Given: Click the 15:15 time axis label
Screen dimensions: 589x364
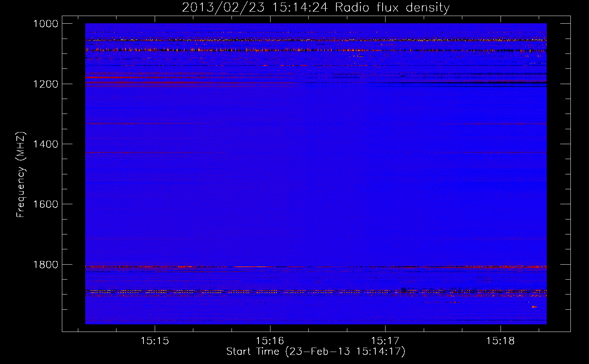Looking at the screenshot, I should coord(155,341).
